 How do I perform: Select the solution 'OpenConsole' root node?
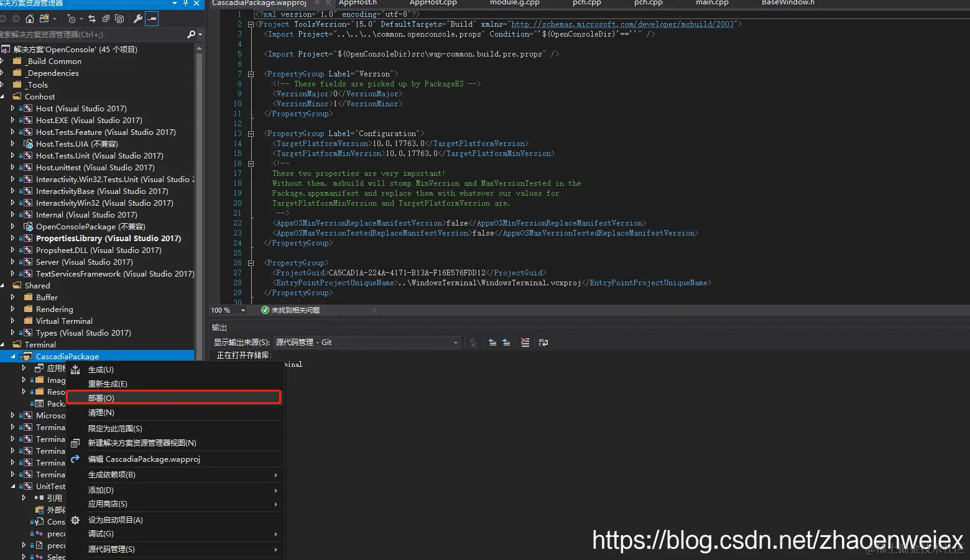pos(75,50)
